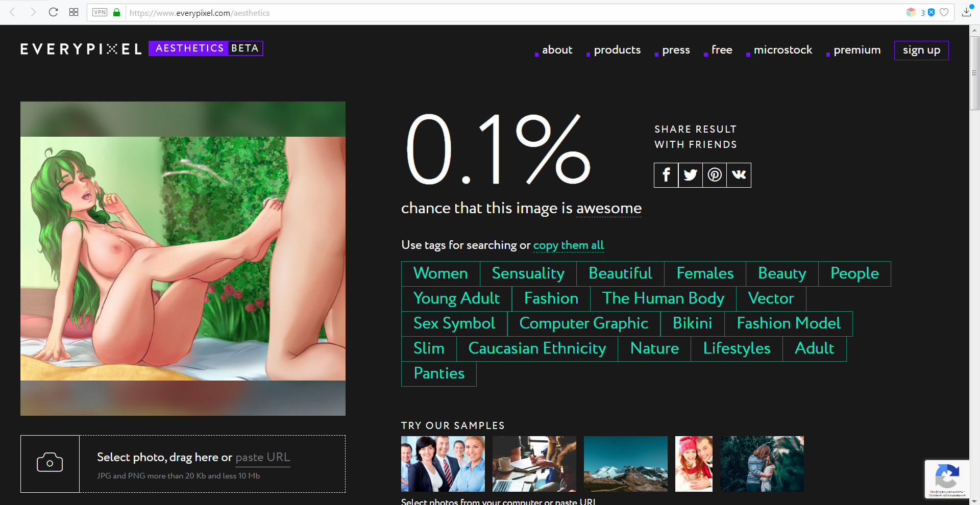
Task: Share result on Facebook
Action: point(666,175)
